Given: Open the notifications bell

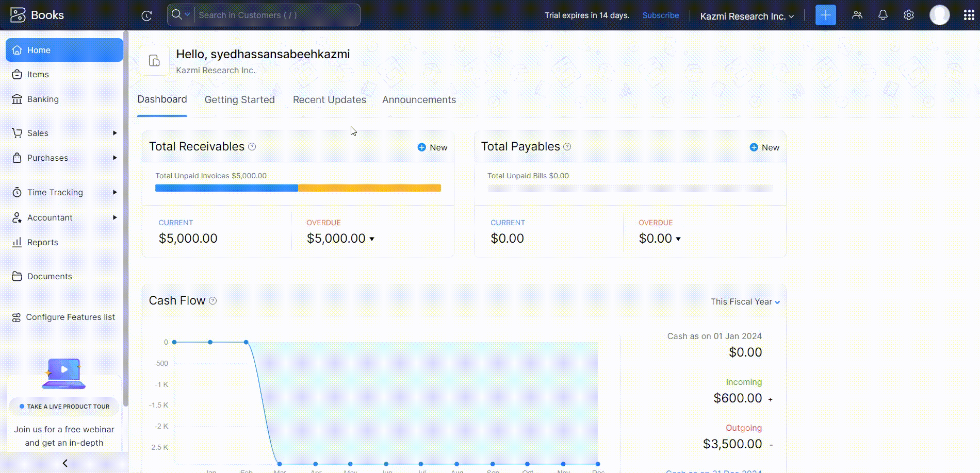Looking at the screenshot, I should click(x=883, y=15).
